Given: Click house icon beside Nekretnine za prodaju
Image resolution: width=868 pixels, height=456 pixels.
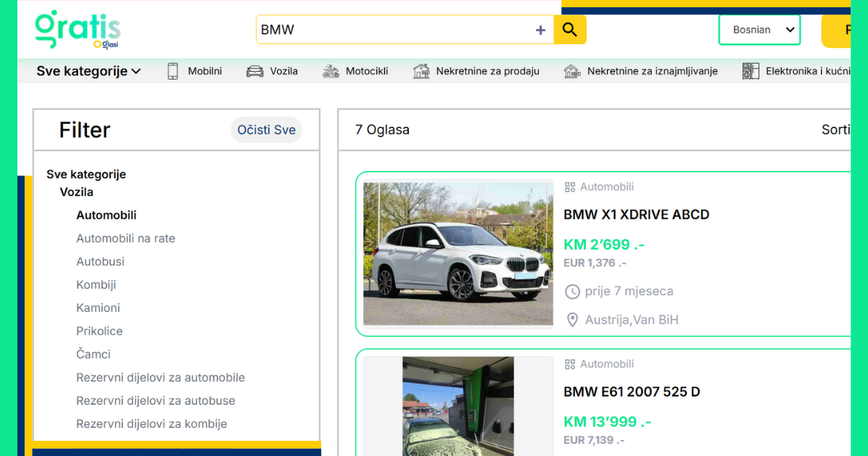Looking at the screenshot, I should click(421, 71).
